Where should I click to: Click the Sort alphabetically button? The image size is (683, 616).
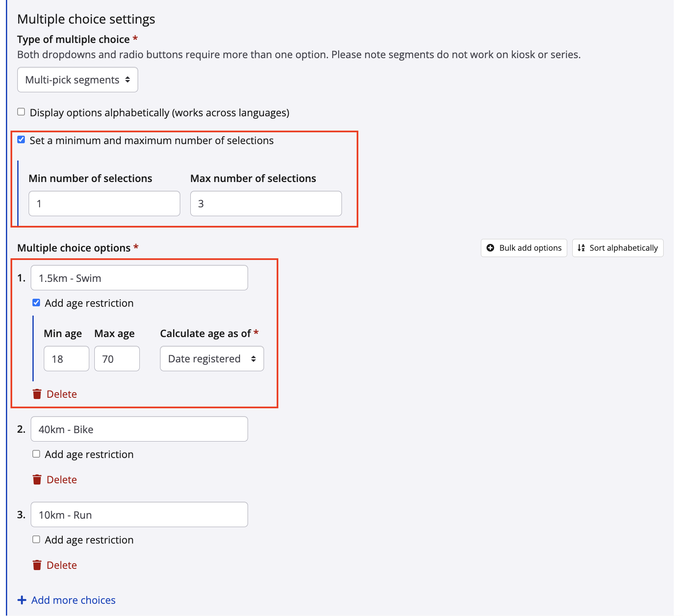[x=617, y=248]
